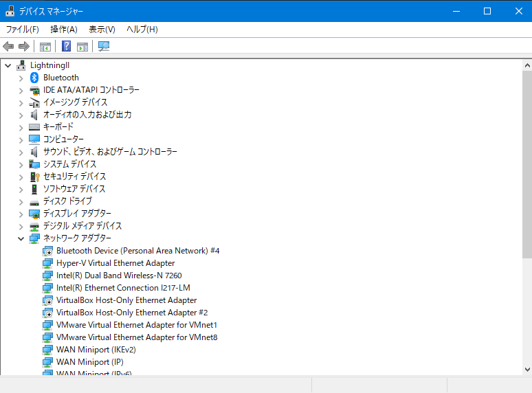Select WAN Miniport (IKEv2)

(96, 350)
